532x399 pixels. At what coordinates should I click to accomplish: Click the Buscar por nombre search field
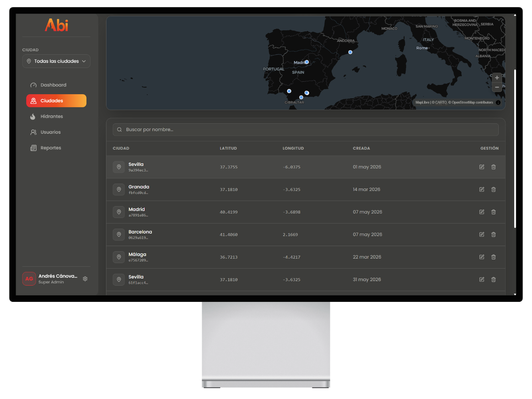[306, 130]
